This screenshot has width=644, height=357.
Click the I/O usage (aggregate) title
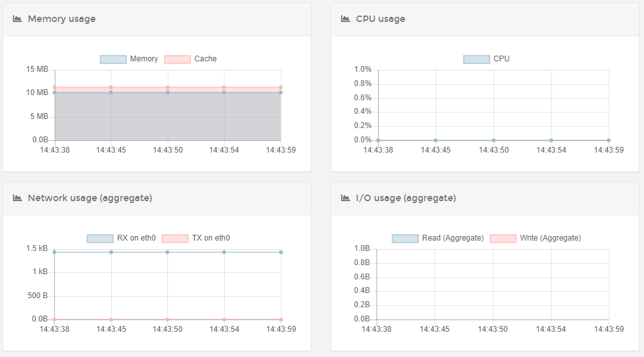click(x=406, y=198)
